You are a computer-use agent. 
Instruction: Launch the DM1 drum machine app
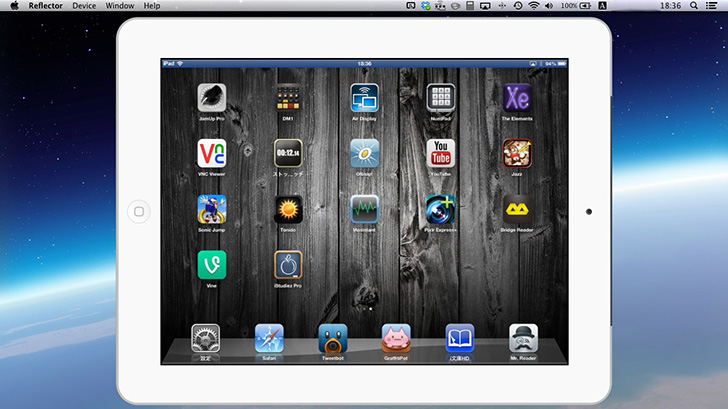[288, 97]
